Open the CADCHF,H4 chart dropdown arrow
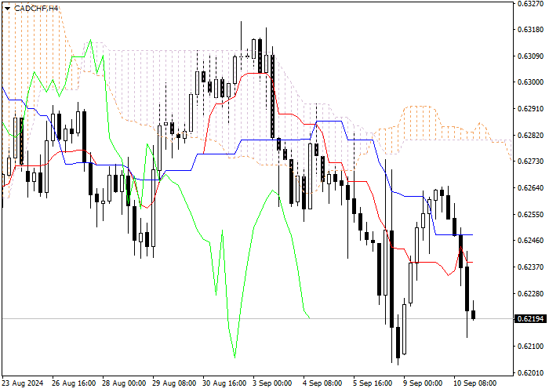Viewport: 549px width, 392px height. pyautogui.click(x=7, y=9)
